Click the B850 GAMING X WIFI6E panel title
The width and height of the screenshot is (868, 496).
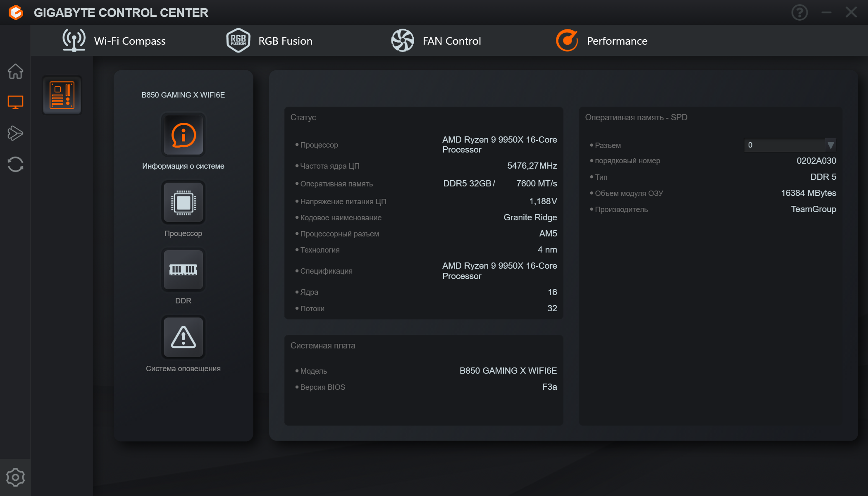point(183,95)
